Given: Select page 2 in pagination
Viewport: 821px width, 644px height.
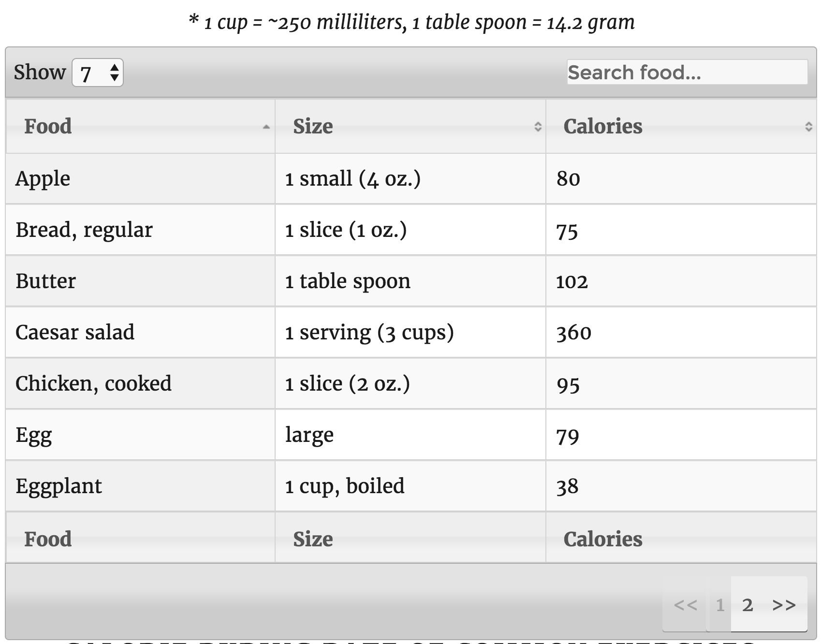Looking at the screenshot, I should coord(748,605).
